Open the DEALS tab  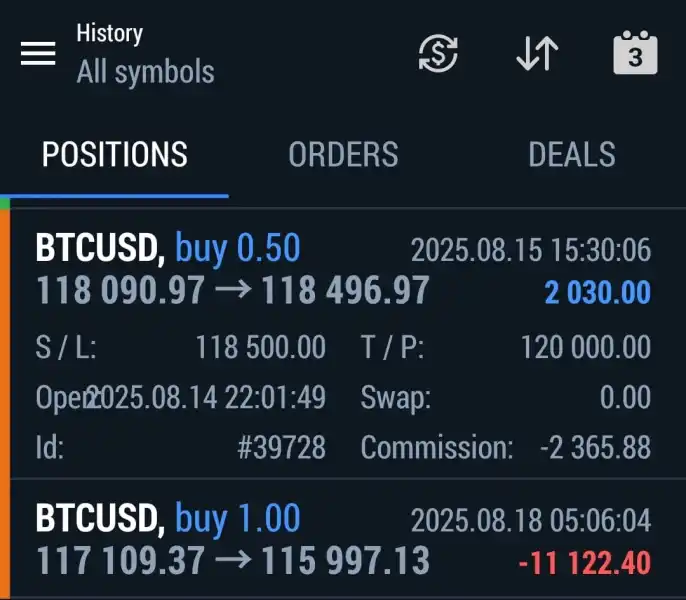point(571,154)
